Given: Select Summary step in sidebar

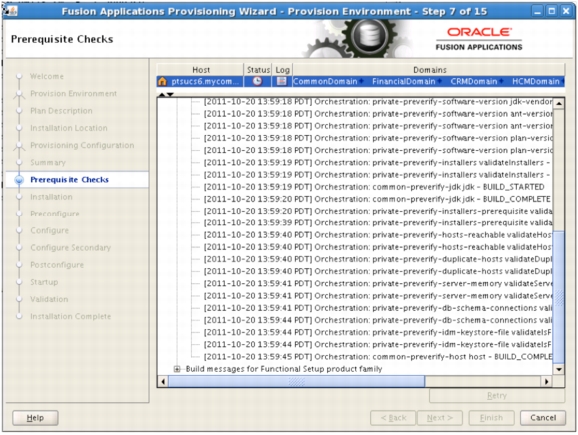Looking at the screenshot, I should coord(48,163).
